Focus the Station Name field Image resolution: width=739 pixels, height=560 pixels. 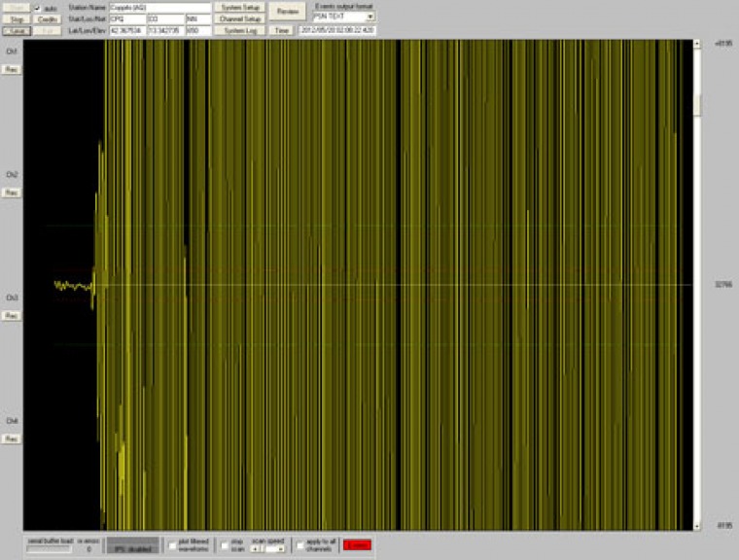pos(160,8)
